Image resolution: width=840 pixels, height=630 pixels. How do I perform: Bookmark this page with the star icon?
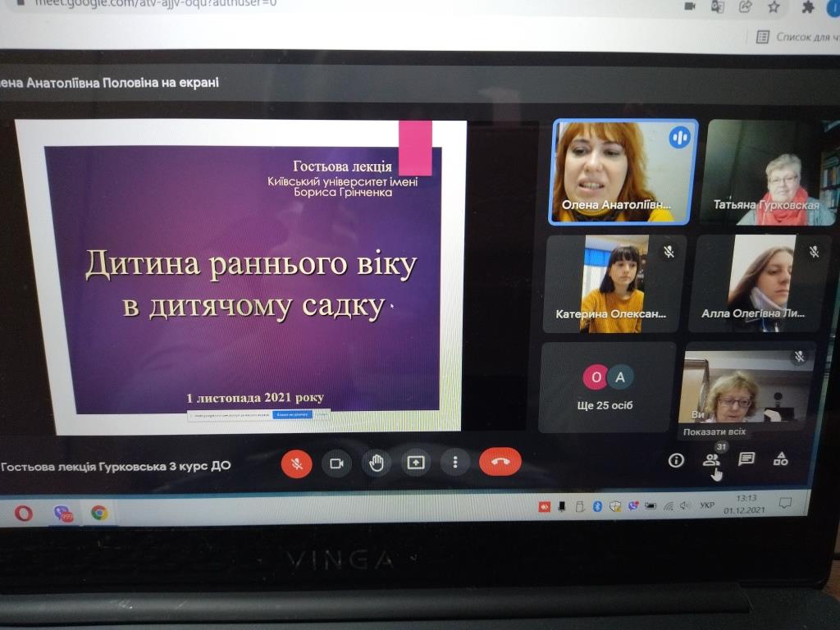point(774,7)
